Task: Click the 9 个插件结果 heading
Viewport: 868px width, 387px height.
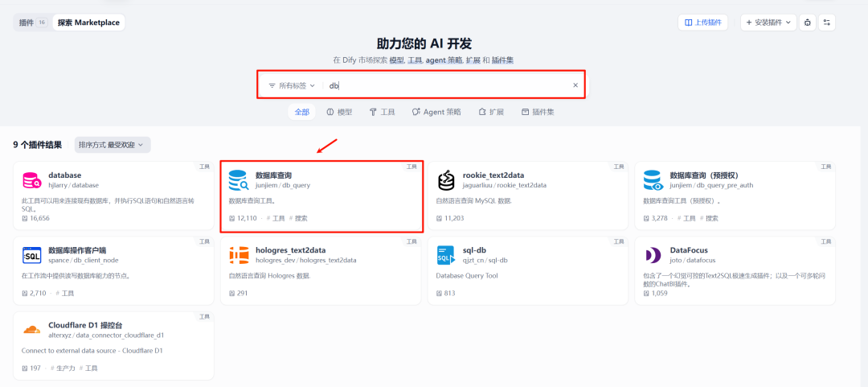Action: (x=38, y=145)
